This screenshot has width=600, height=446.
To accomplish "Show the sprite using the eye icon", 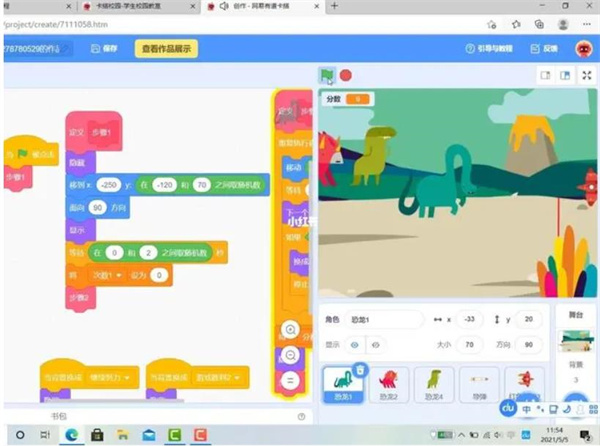I will click(354, 343).
